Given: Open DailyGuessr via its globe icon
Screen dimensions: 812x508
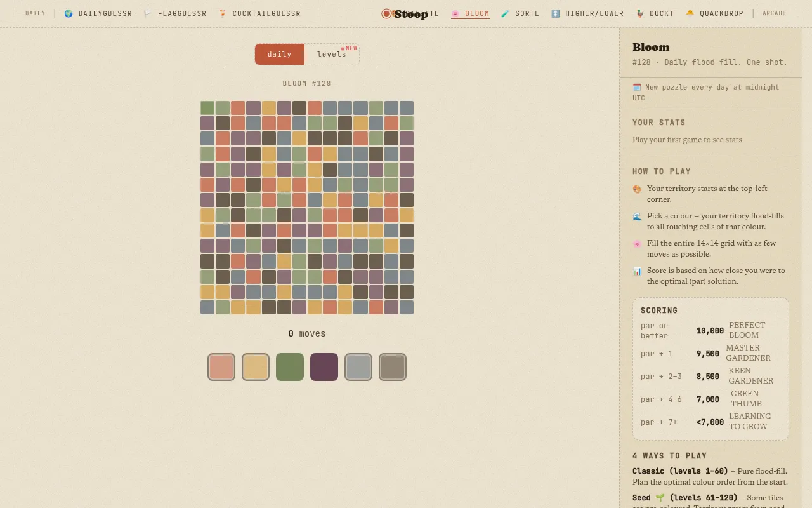Looking at the screenshot, I should tap(69, 13).
